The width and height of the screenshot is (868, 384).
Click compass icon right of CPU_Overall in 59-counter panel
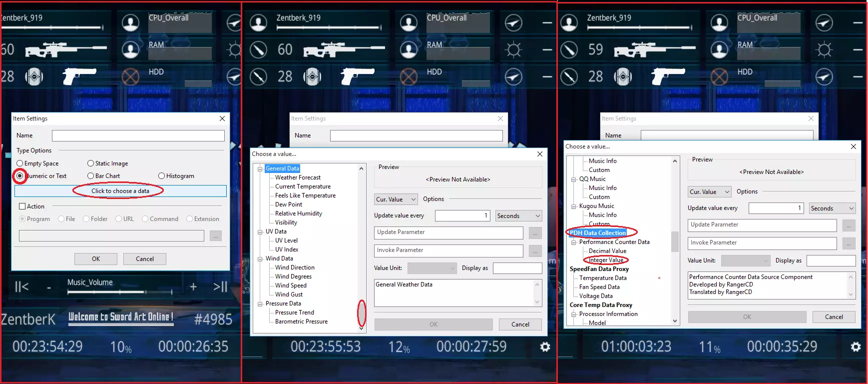coord(824,22)
